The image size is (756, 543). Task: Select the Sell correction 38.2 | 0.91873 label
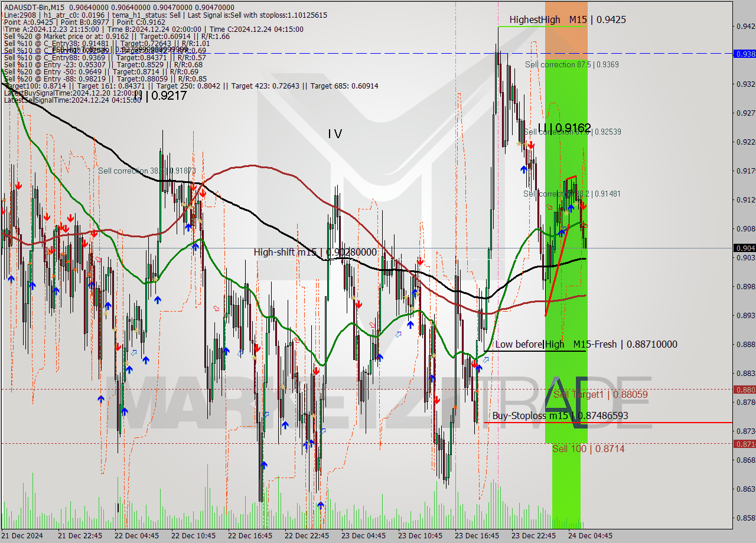point(147,171)
